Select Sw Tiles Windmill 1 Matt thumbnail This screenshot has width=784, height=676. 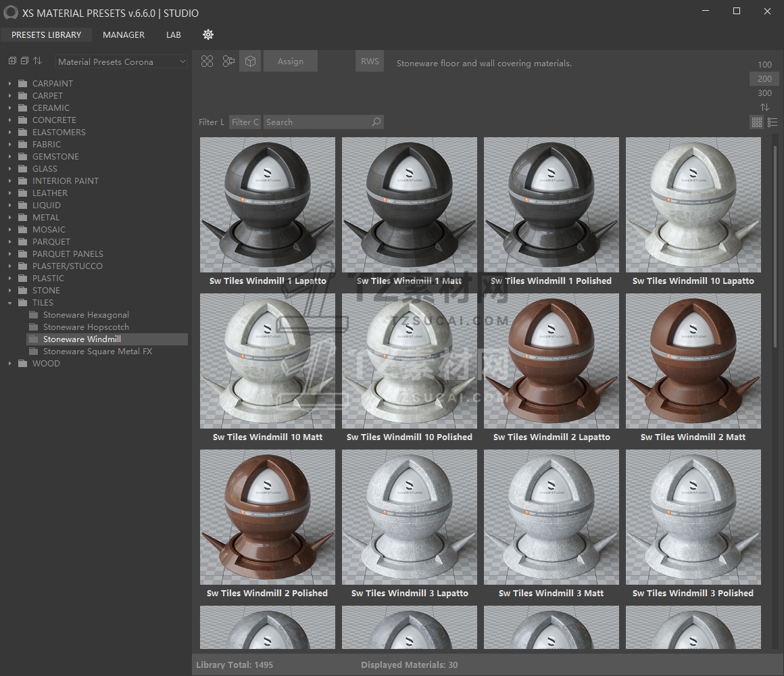click(410, 205)
